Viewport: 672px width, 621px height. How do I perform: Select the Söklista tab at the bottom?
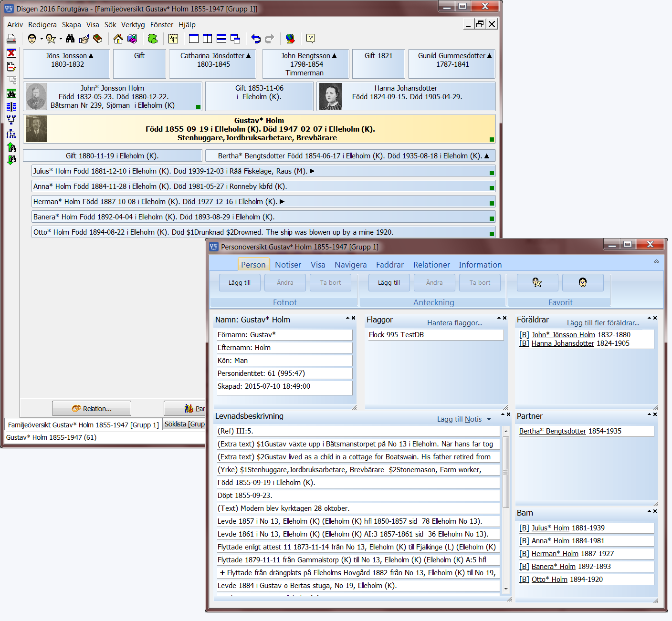(184, 424)
